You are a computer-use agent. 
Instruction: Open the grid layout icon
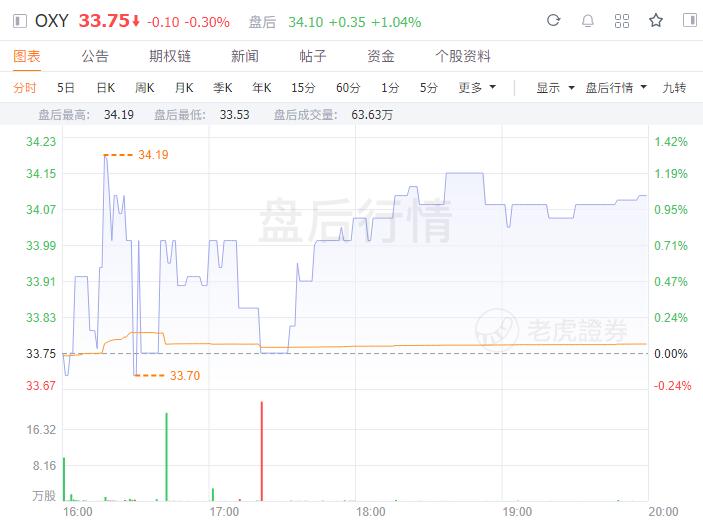(x=622, y=21)
